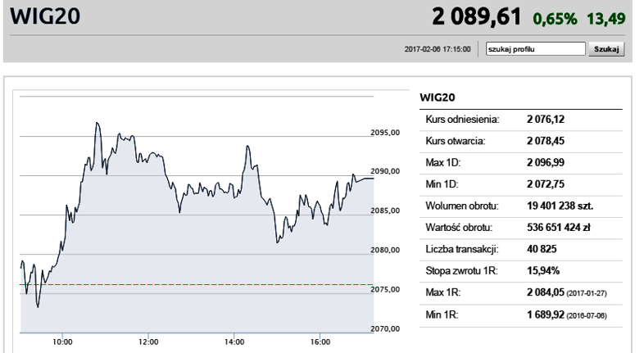Click the 'Kurs otwarcia:' label

(x=455, y=141)
